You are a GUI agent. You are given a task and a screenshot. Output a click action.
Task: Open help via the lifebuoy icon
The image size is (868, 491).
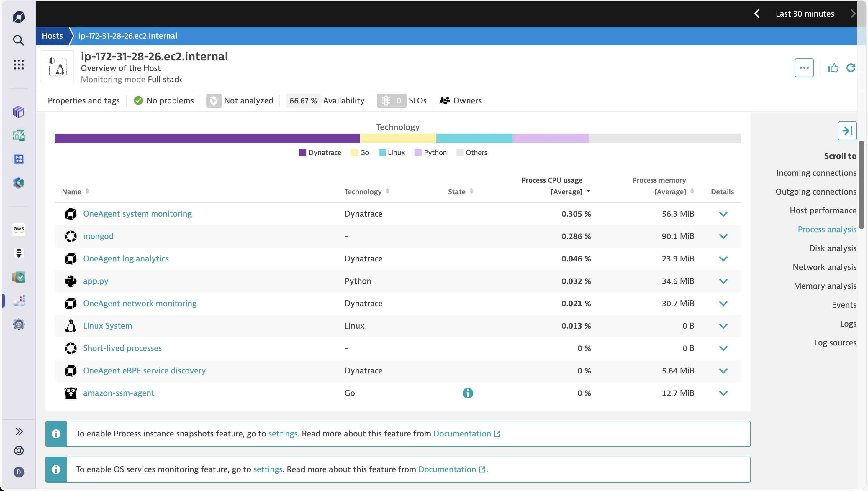pyautogui.click(x=19, y=451)
